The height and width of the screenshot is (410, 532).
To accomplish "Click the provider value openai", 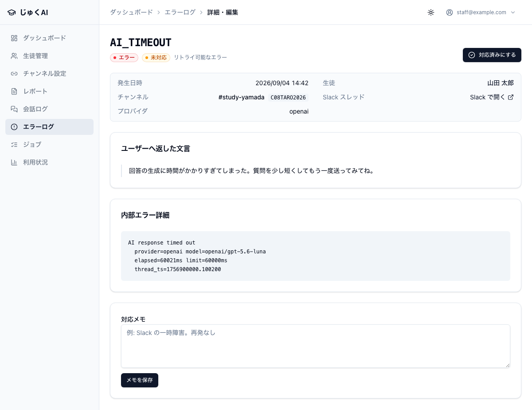I will [299, 111].
